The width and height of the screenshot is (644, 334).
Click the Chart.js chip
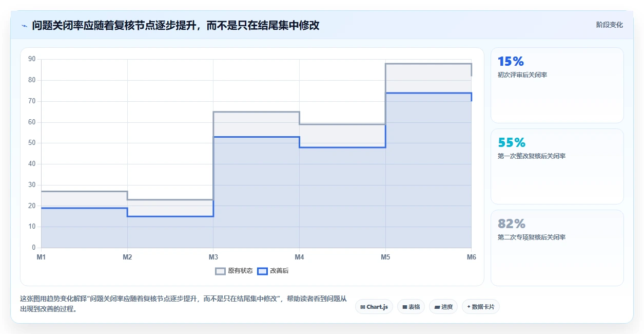(x=374, y=307)
